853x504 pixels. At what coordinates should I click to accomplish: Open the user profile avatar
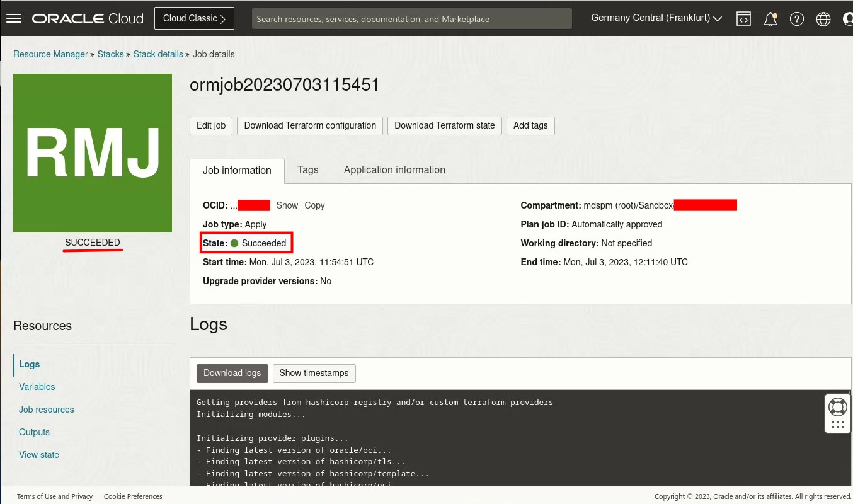pos(848,19)
